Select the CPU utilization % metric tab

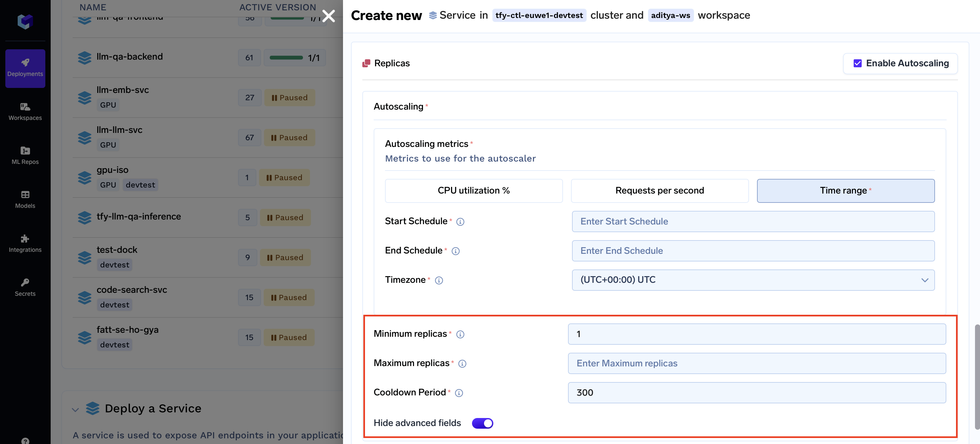pos(473,191)
